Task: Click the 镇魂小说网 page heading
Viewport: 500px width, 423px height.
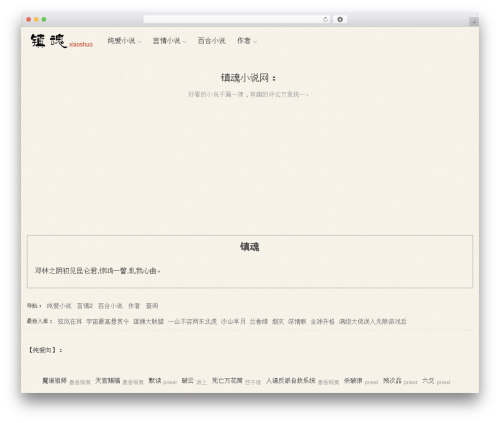Action: 249,78
